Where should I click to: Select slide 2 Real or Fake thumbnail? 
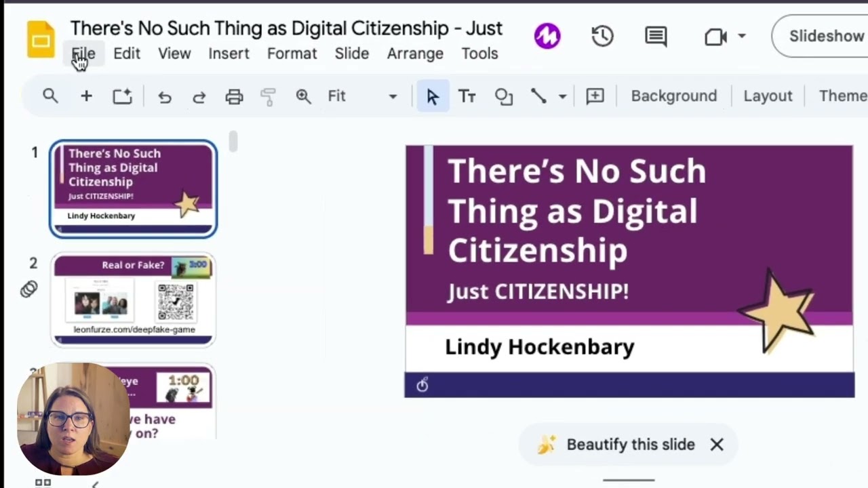pyautogui.click(x=134, y=299)
